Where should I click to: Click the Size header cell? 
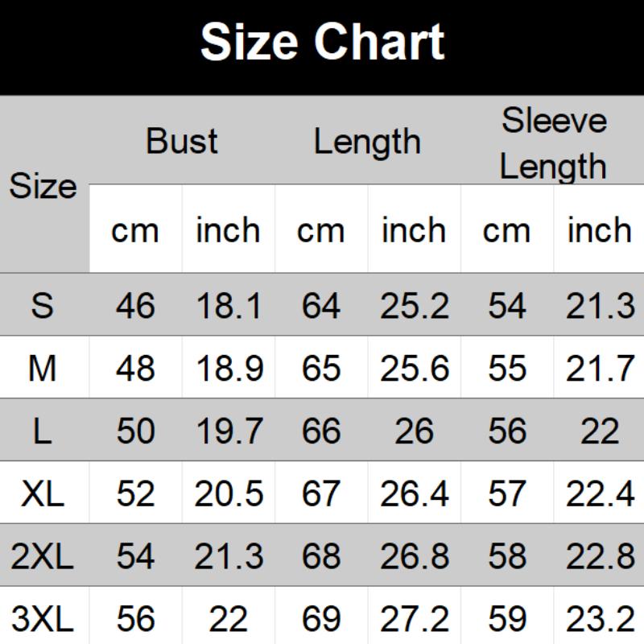coord(43,187)
